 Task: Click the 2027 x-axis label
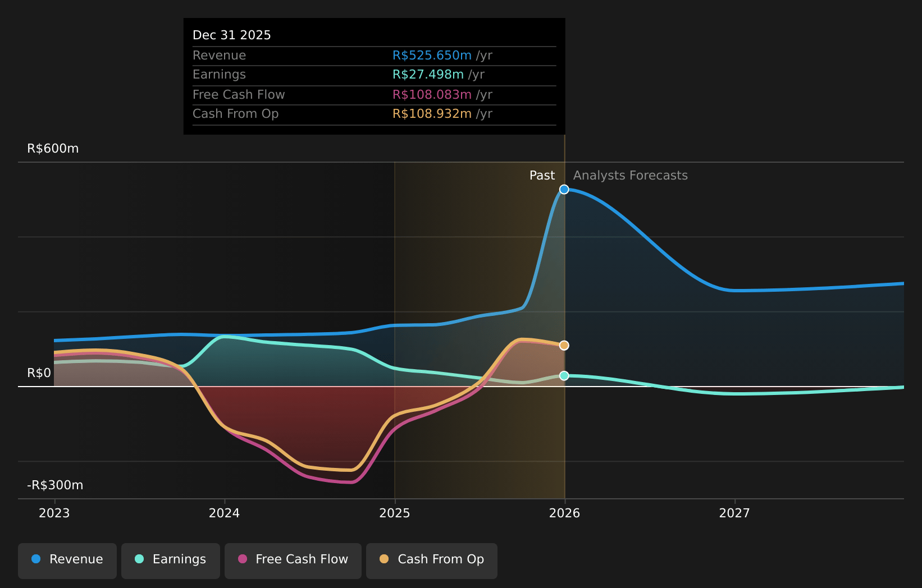734,513
